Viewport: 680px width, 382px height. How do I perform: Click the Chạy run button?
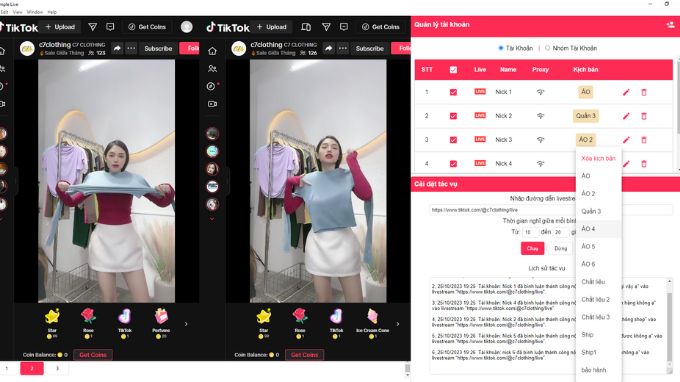pyautogui.click(x=532, y=248)
